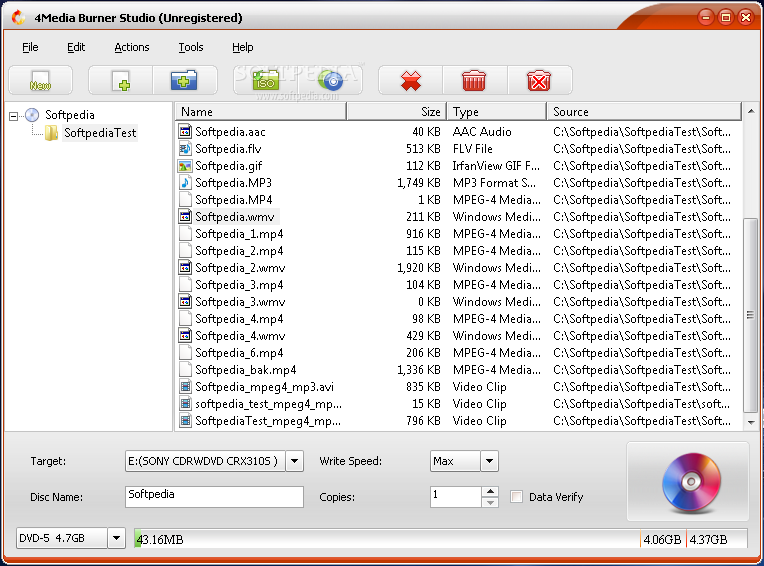Click the file list vertical scrollbar thumb
Image resolution: width=764 pixels, height=566 pixels.
[751, 315]
